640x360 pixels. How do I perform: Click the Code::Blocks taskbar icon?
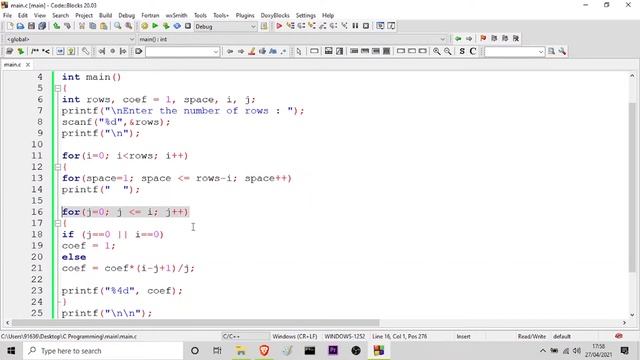[x=379, y=351]
